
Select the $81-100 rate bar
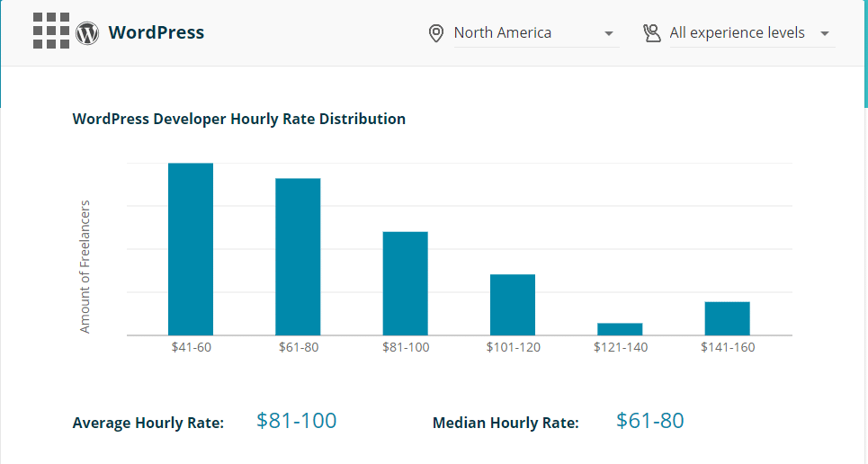[x=405, y=283]
